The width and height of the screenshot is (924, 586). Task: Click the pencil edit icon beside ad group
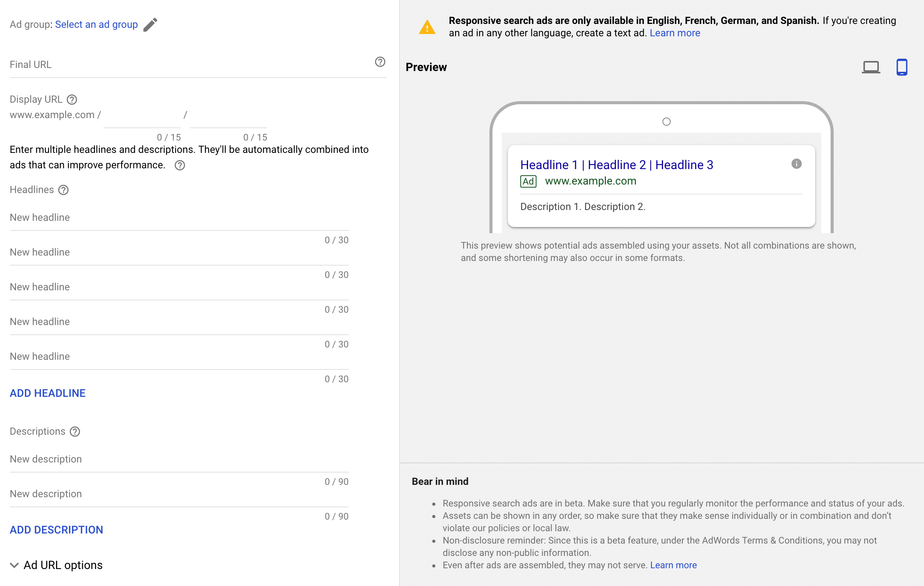tap(150, 25)
